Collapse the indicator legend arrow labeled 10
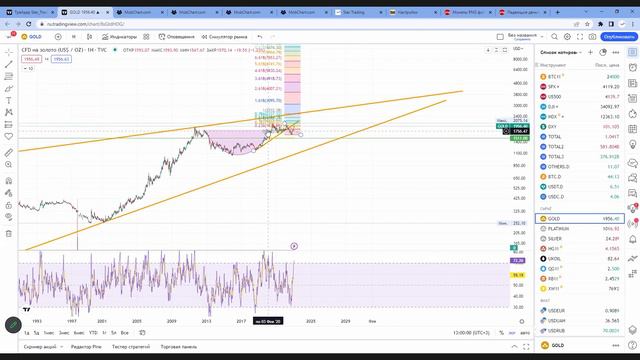The image size is (640, 360). (28, 69)
